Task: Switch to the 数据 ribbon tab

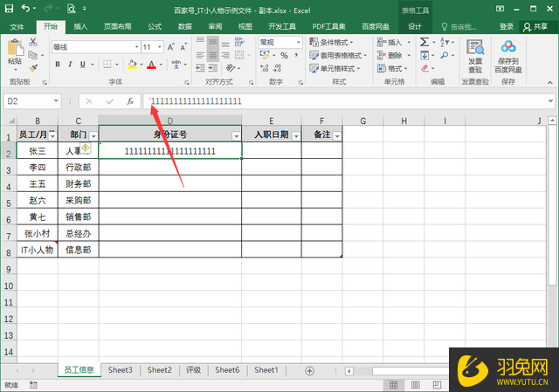Action: coord(184,27)
